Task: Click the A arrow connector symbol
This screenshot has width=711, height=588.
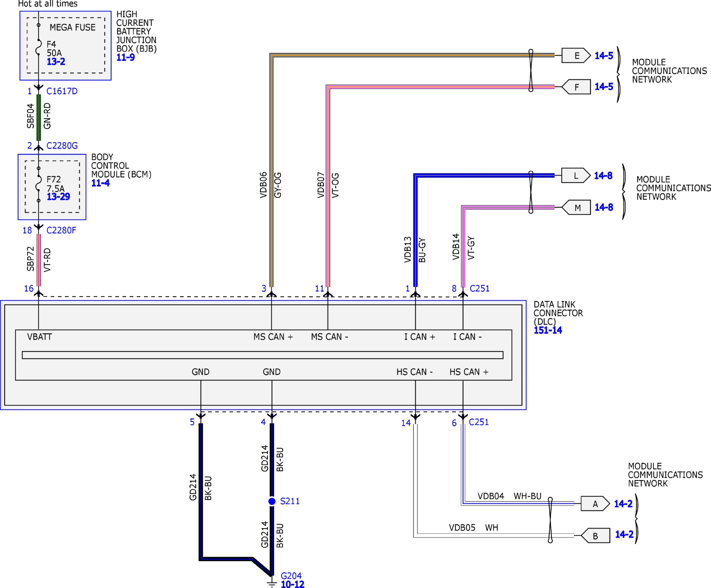Action: (595, 504)
